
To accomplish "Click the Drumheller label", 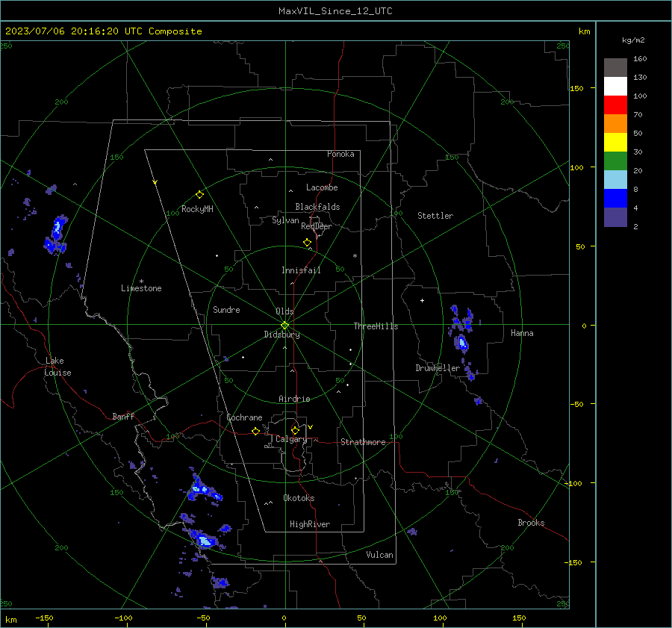I will [438, 368].
